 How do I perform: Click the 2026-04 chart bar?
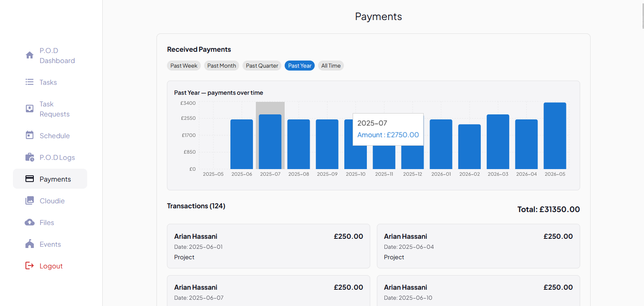(x=526, y=144)
